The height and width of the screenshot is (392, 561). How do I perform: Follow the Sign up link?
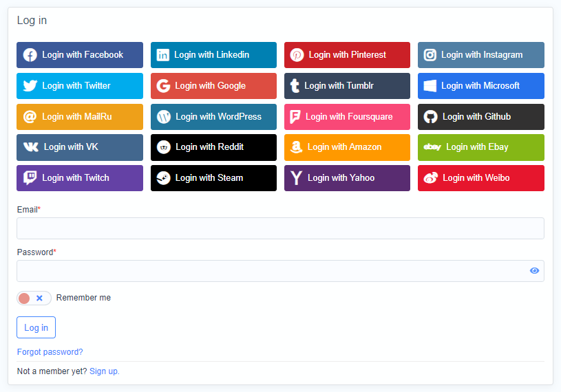coord(104,371)
